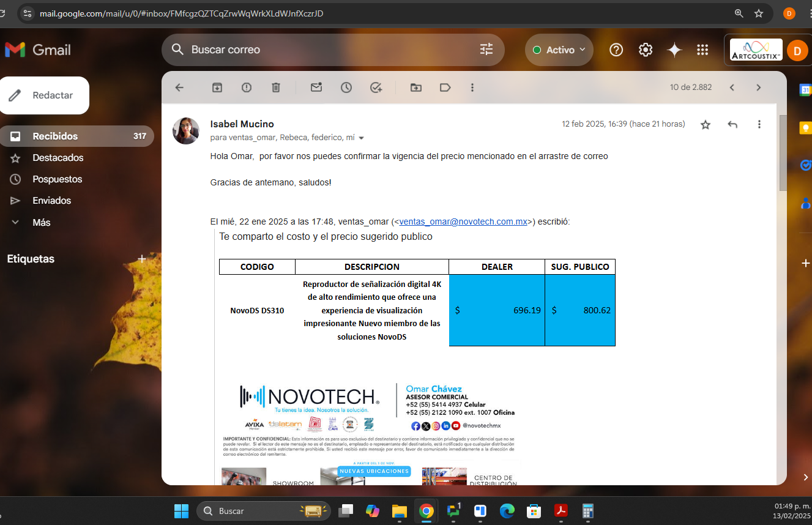This screenshot has width=812, height=525.
Task: Click the 800.62 suggested public price cell
Action: [x=580, y=310]
